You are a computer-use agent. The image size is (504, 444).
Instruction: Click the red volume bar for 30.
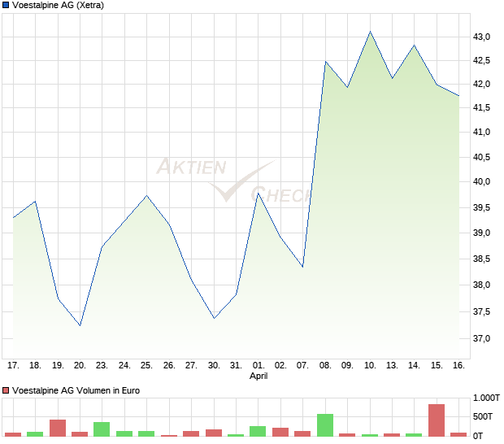tap(214, 433)
